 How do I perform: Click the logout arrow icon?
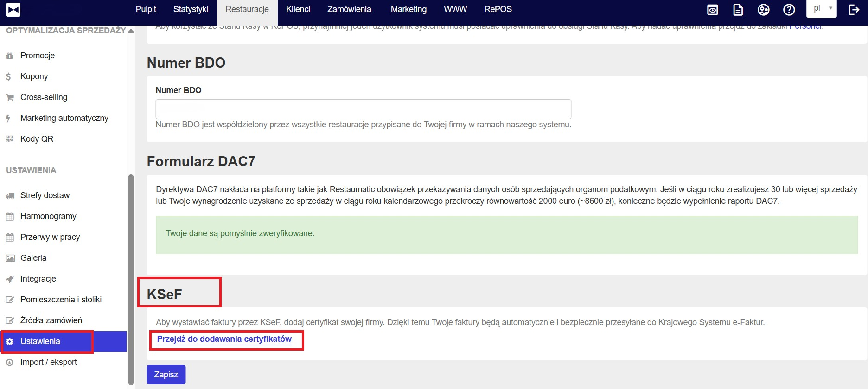coord(854,10)
